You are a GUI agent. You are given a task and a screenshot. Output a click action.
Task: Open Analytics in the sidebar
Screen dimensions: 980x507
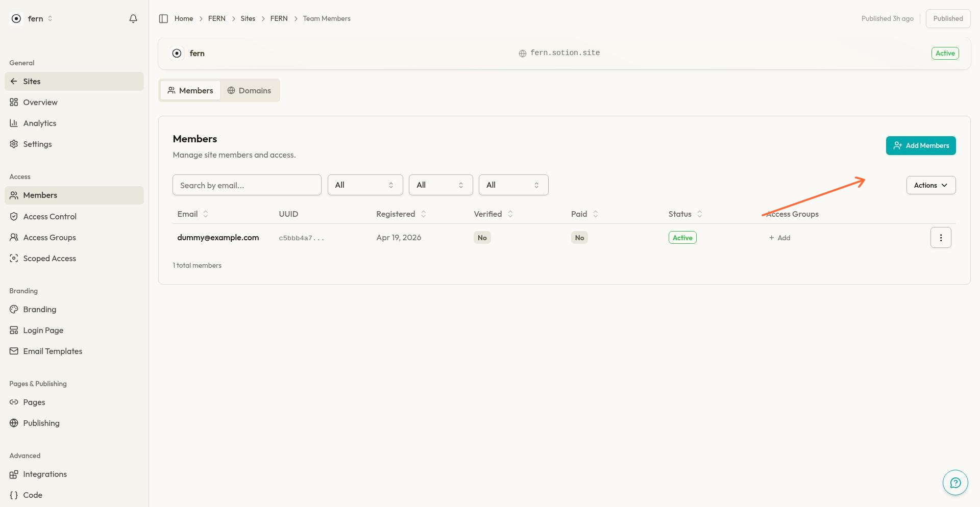coord(74,123)
